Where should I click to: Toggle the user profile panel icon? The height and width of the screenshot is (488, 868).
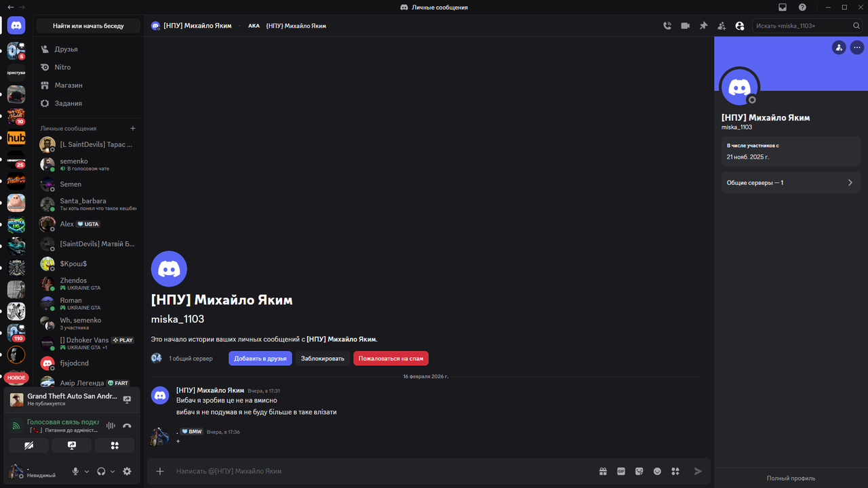(739, 26)
